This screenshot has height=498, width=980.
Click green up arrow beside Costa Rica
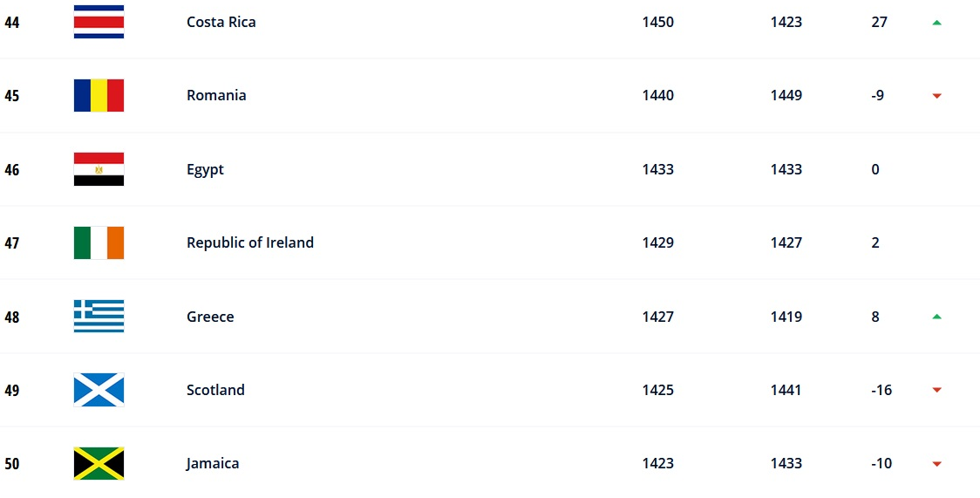936,23
